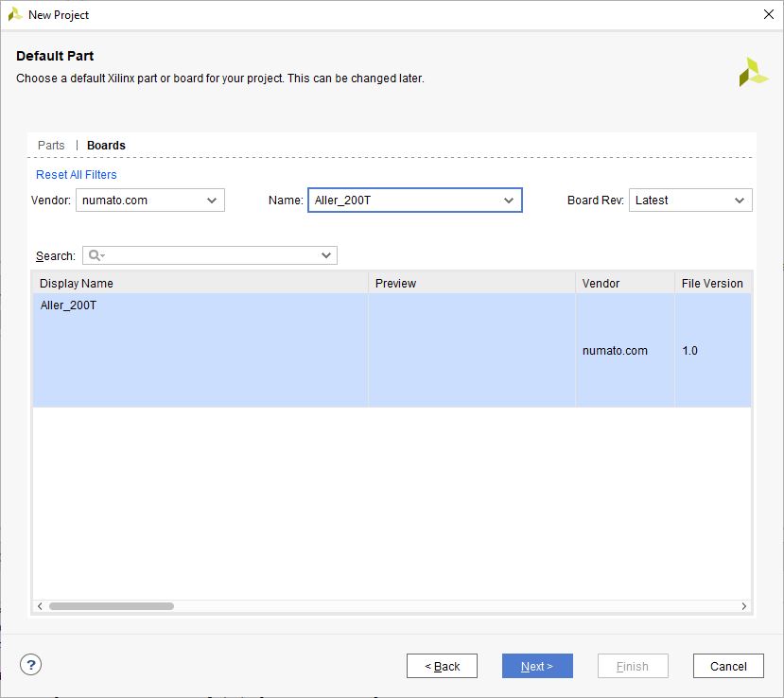Click the Vivado logo in title bar
This screenshot has width=784, height=698.
(15, 14)
